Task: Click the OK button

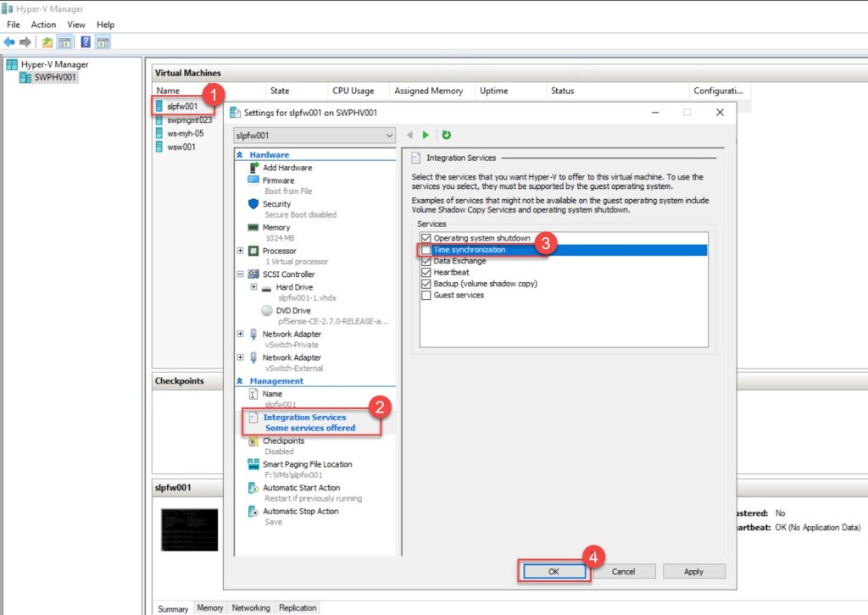Action: coord(553,572)
